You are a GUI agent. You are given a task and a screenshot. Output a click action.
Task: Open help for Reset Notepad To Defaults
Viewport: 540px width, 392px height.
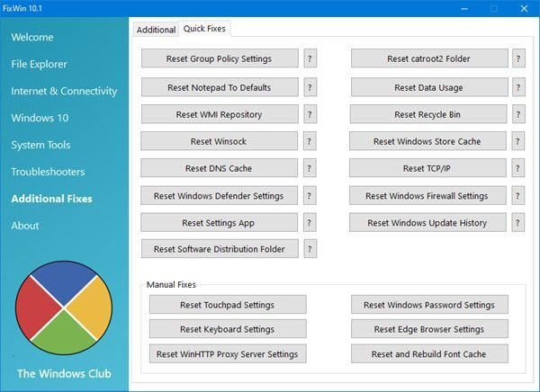click(310, 87)
